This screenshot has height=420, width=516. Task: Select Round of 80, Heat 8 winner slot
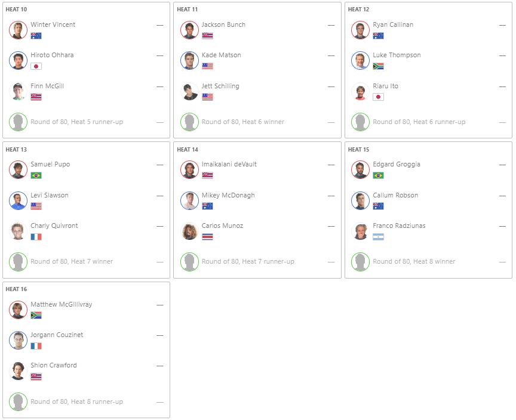(x=414, y=261)
